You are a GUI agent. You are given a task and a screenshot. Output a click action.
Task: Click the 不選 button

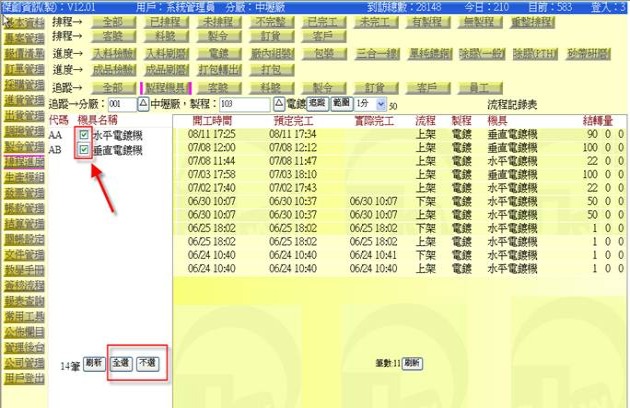(147, 363)
